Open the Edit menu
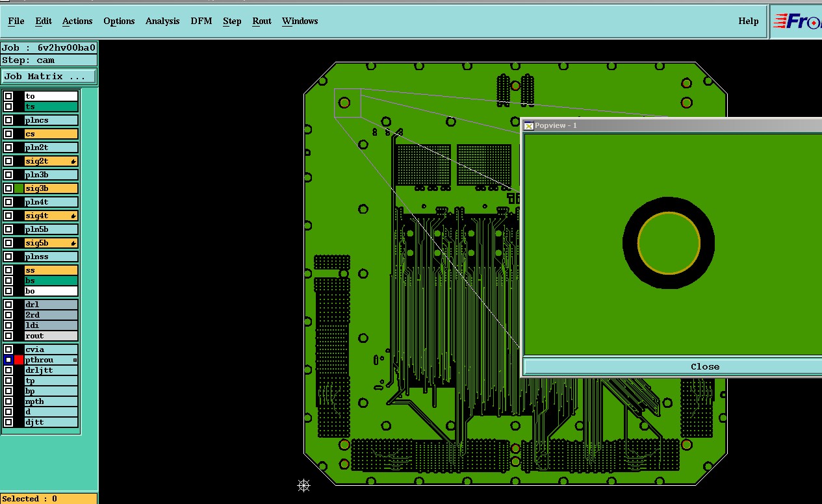 coord(44,21)
